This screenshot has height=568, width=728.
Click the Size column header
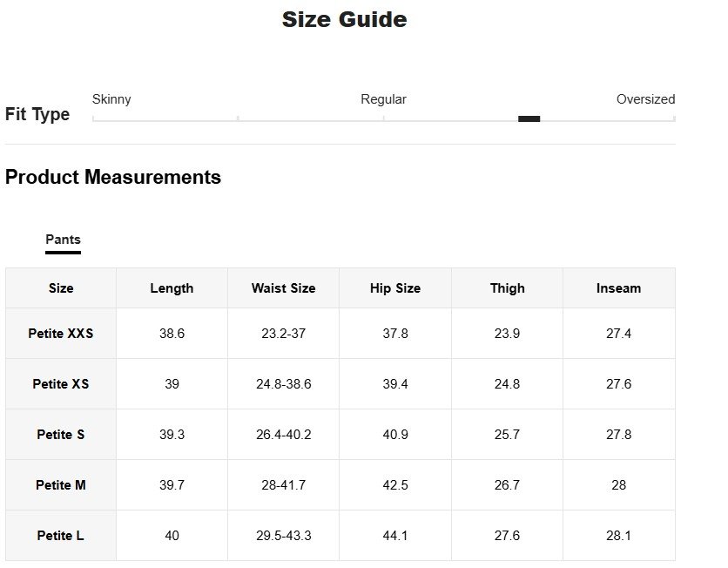[x=61, y=288]
